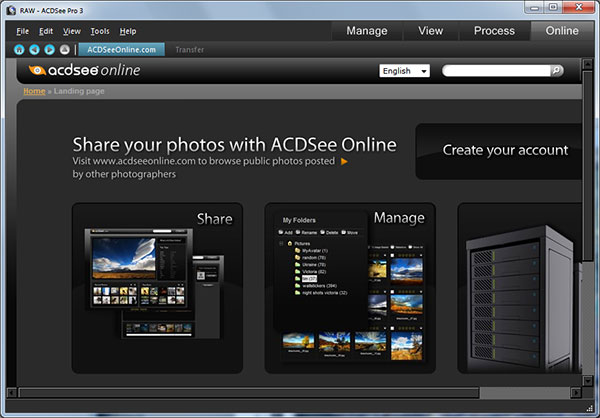Image resolution: width=600 pixels, height=418 pixels.
Task: Click the Home breadcrumb link
Action: [34, 91]
